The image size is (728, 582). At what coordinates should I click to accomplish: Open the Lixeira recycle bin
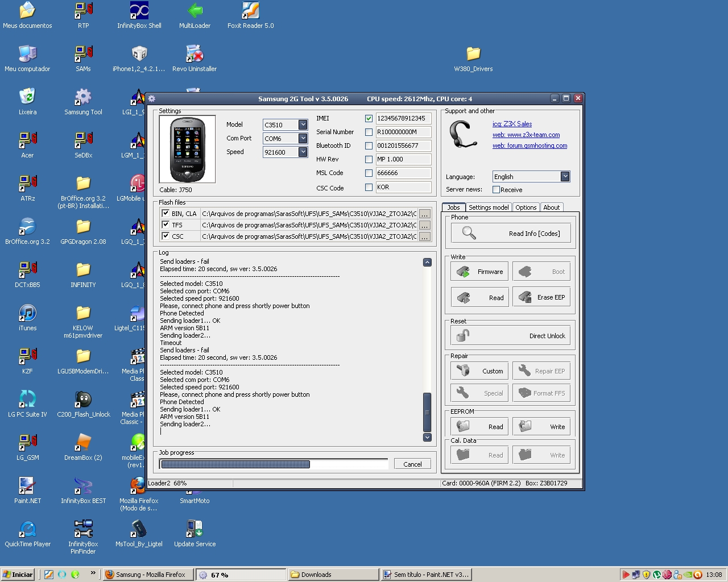pos(27,102)
